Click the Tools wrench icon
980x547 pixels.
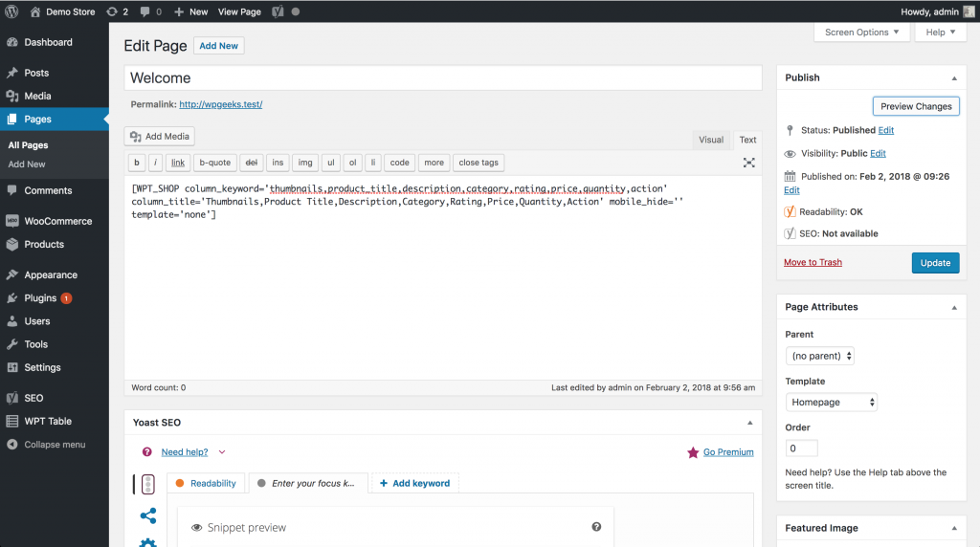11,344
